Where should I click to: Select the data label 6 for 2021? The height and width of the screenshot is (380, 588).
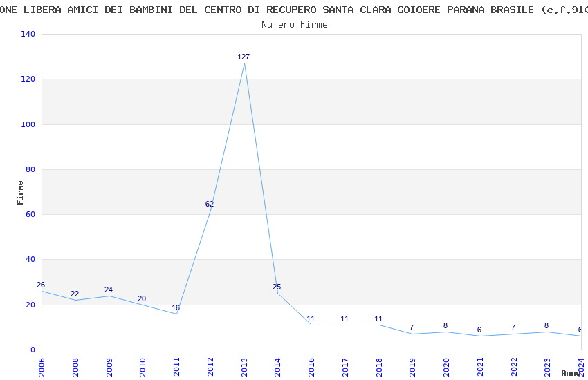point(479,330)
